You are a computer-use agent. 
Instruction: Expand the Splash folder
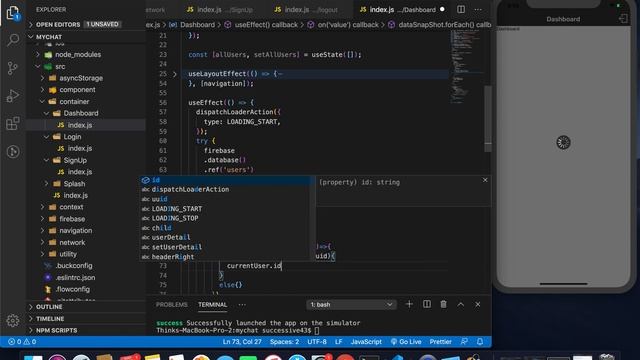point(74,184)
